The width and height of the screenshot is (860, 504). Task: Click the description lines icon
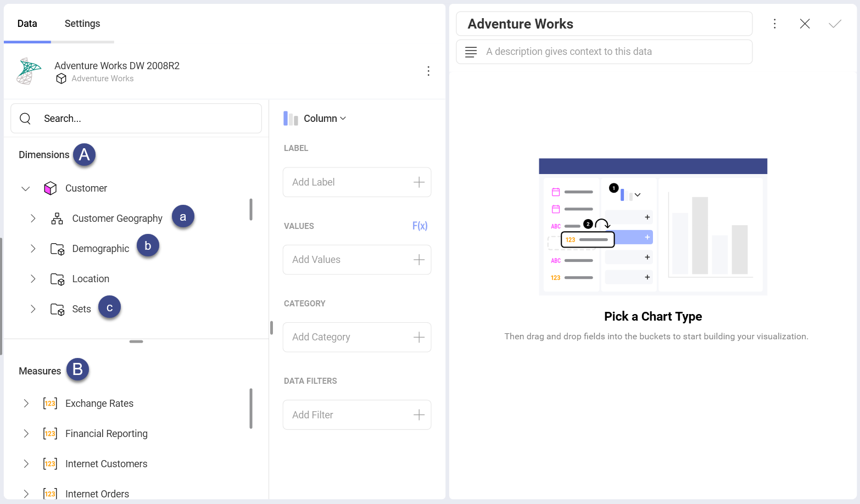[471, 52]
